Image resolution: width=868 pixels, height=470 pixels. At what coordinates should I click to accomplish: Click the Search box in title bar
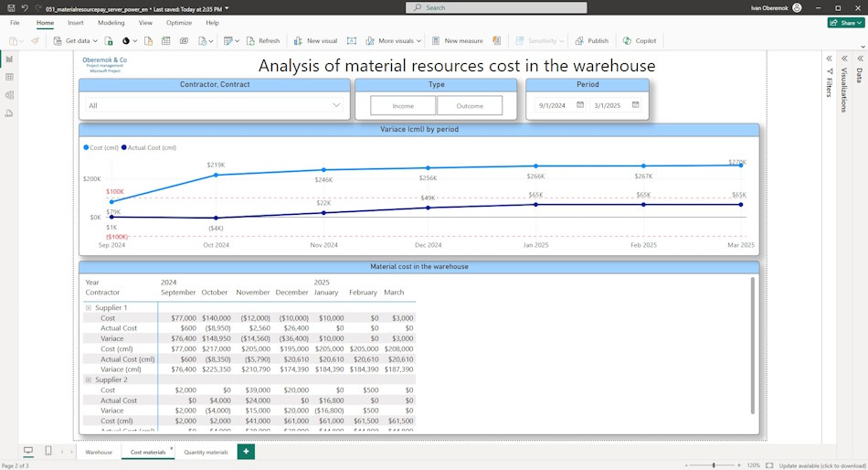pyautogui.click(x=496, y=7)
